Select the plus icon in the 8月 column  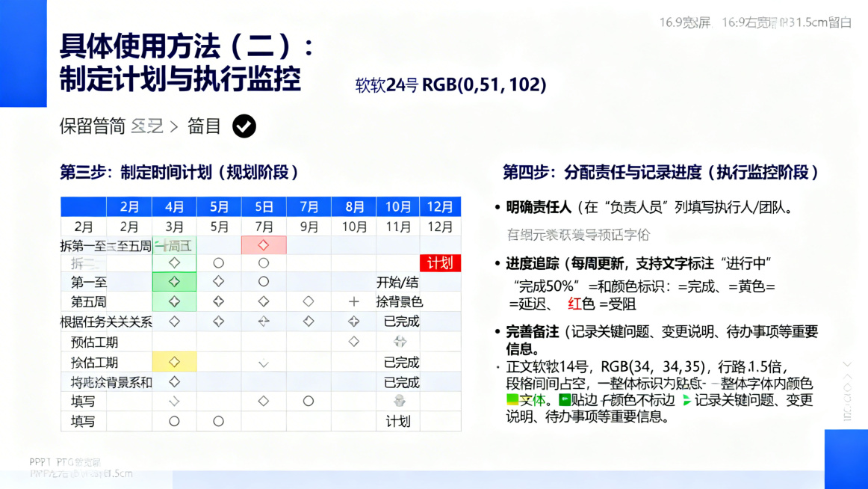click(x=355, y=301)
